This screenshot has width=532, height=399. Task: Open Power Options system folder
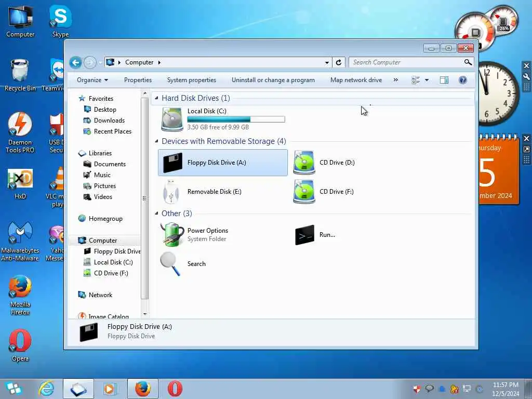172,234
